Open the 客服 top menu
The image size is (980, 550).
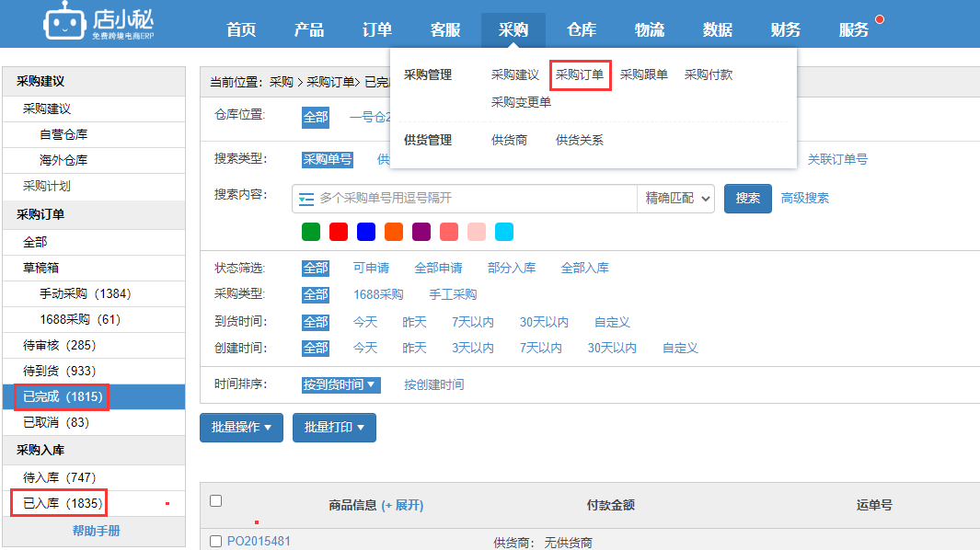click(x=445, y=29)
